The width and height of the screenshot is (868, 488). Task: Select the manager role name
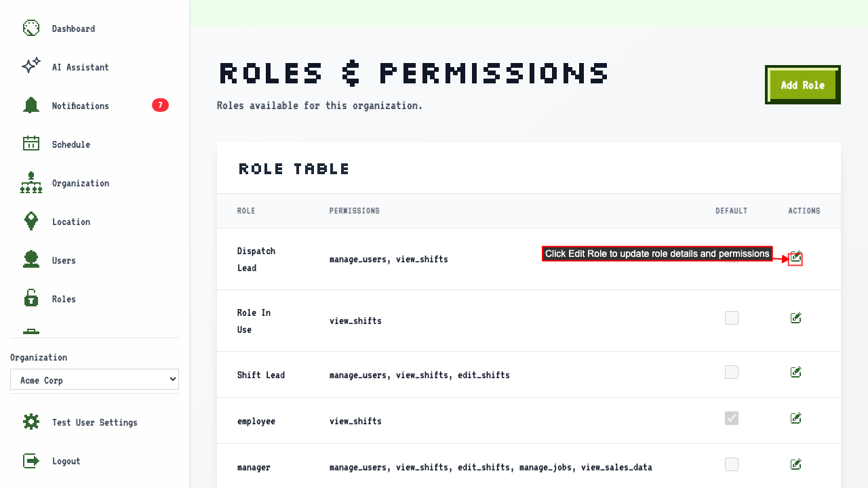coord(254,467)
